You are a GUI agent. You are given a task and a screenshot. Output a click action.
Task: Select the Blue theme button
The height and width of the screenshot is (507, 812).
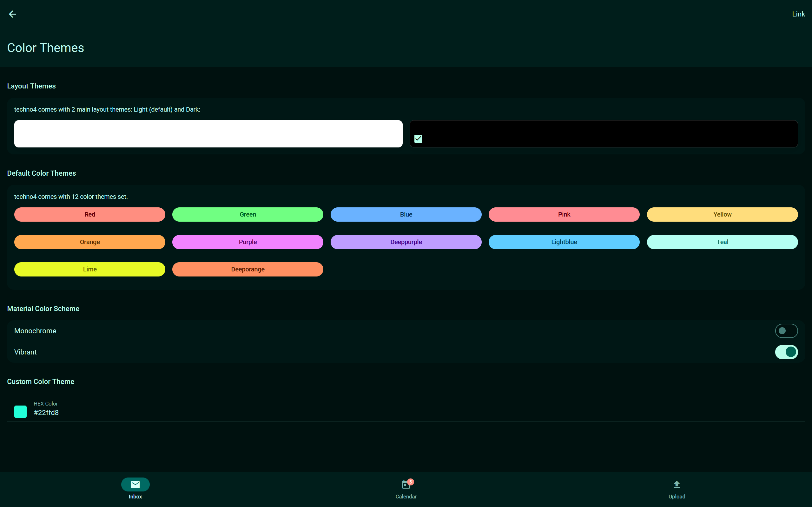tap(406, 214)
